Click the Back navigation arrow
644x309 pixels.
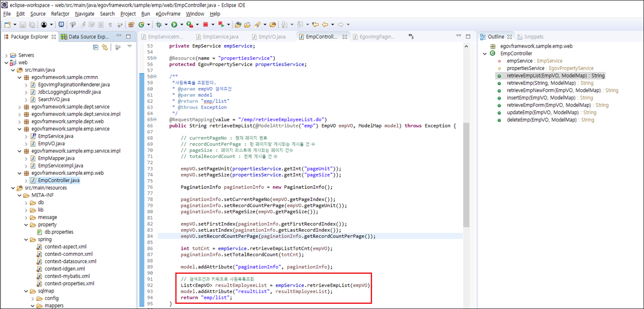tap(325, 24)
